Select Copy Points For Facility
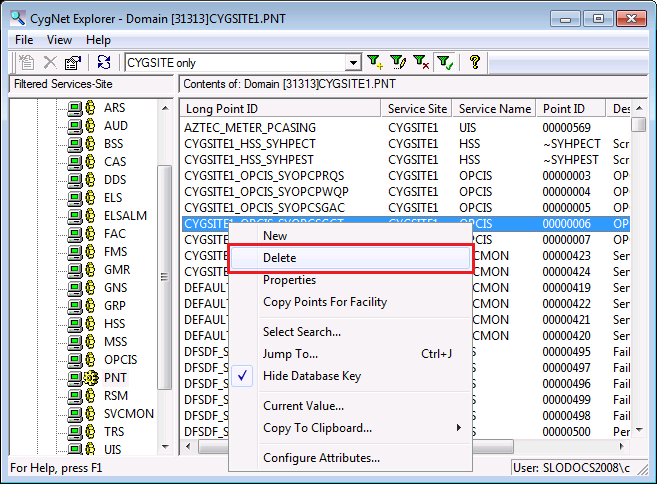The width and height of the screenshot is (657, 484). point(350,302)
